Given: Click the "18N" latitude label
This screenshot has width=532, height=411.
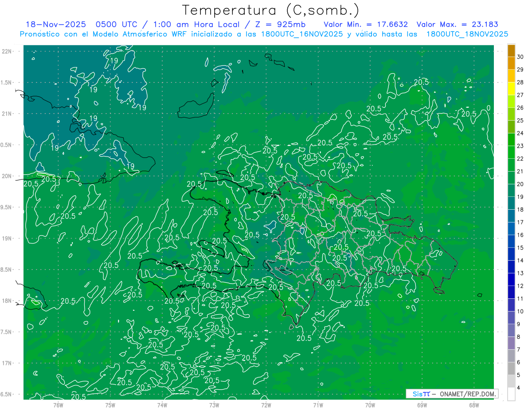Looking at the screenshot, I should pos(7,301).
